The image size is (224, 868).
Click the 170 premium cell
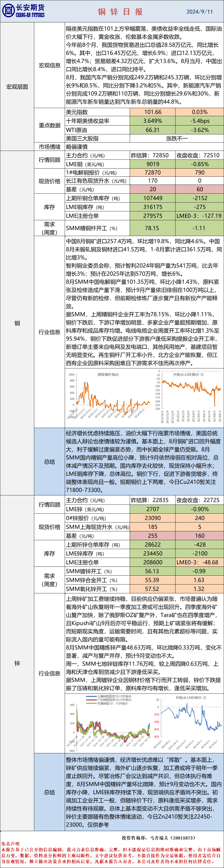[x=153, y=181]
